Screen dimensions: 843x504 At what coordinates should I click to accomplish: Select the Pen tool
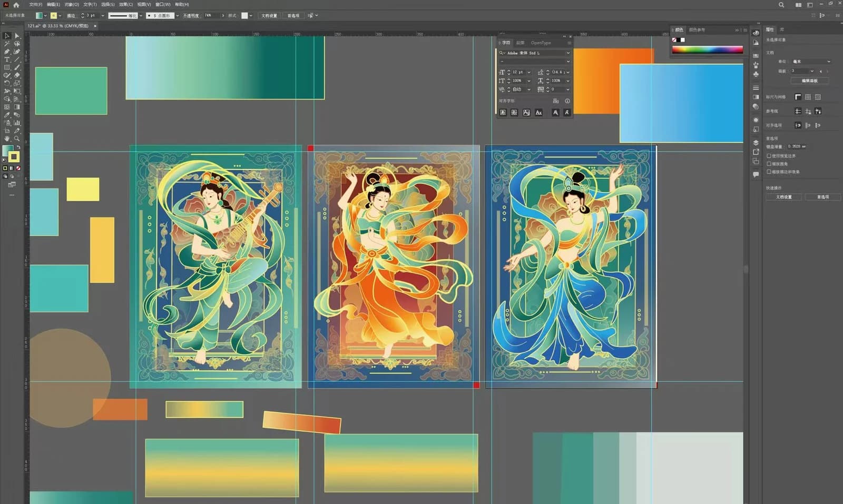(7, 52)
